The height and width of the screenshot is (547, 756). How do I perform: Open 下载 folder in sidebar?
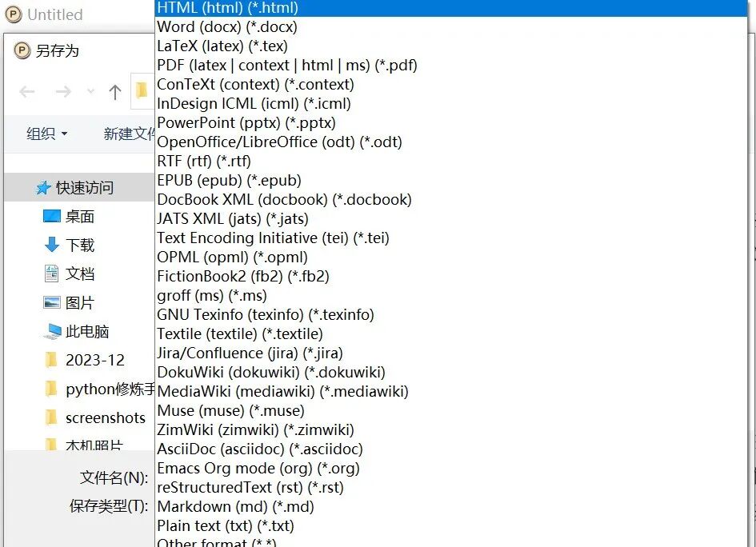tap(80, 246)
